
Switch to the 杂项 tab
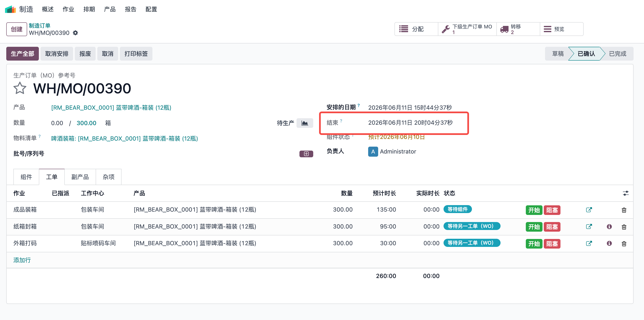109,177
